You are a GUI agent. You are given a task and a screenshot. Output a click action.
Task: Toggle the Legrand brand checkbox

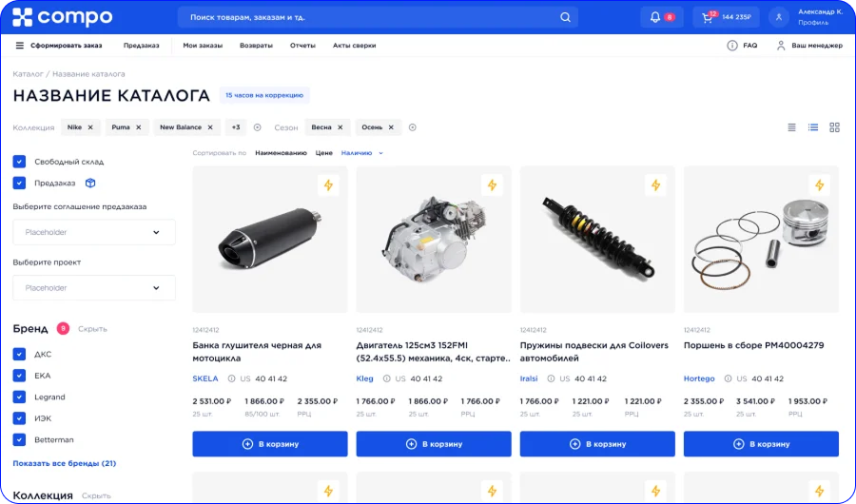click(x=19, y=397)
